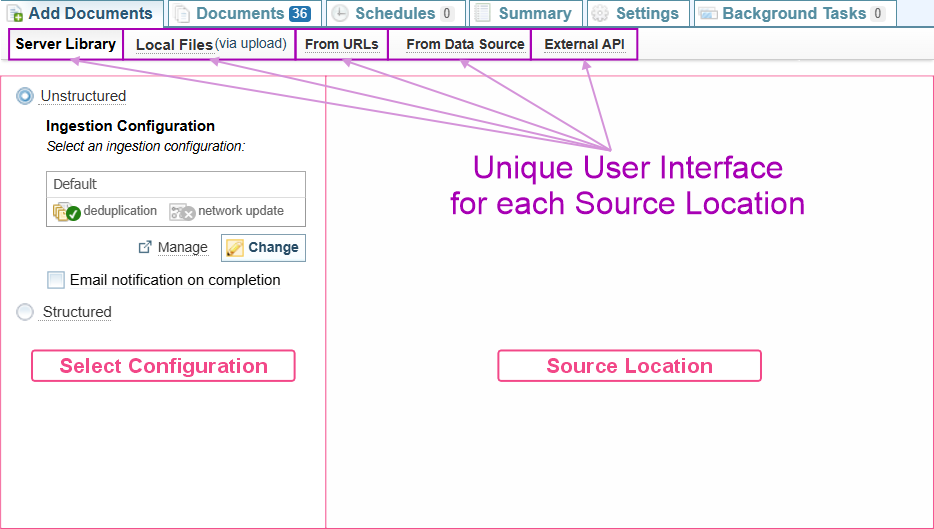The width and height of the screenshot is (934, 529).
Task: Switch to the From URLs tab
Action: (x=341, y=45)
